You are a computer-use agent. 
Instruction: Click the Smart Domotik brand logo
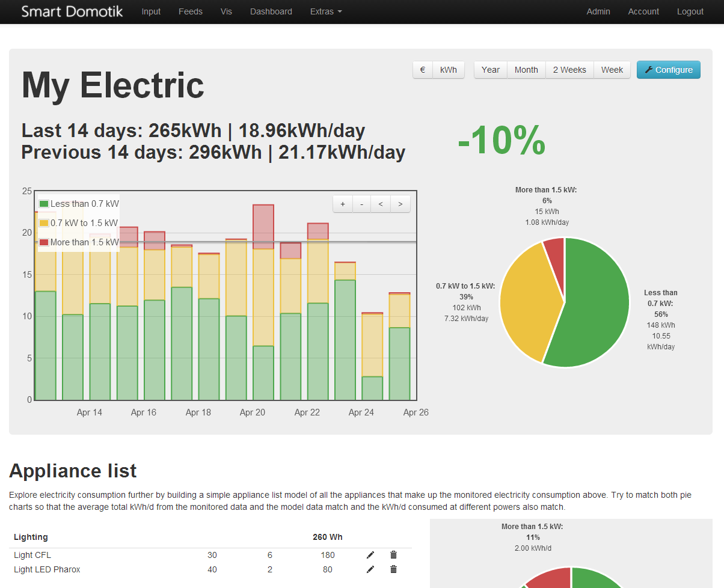point(72,11)
